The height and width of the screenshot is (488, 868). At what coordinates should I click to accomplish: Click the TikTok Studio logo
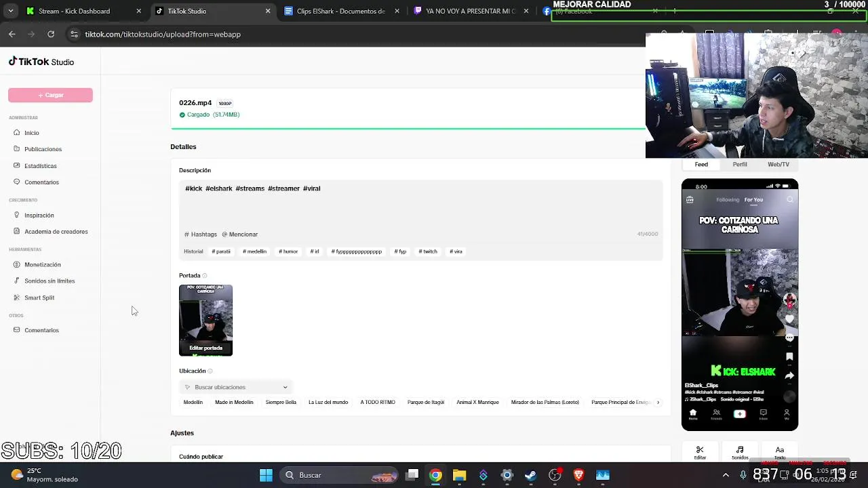[41, 62]
